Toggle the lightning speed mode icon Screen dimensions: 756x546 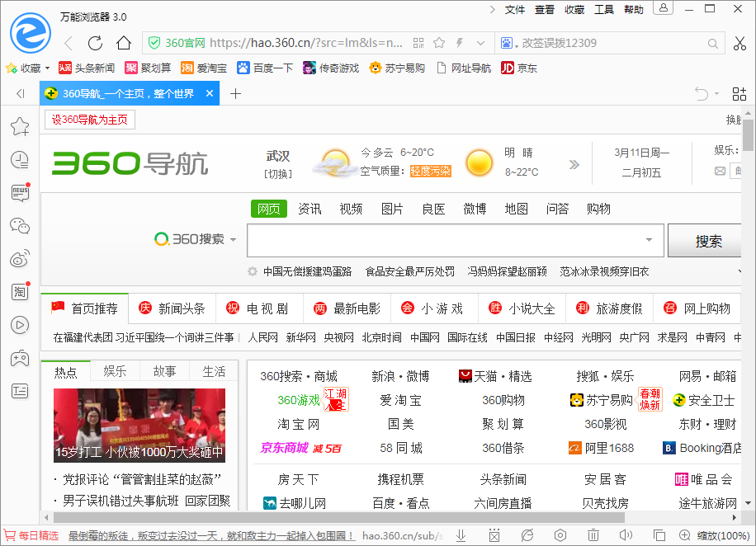[x=460, y=43]
